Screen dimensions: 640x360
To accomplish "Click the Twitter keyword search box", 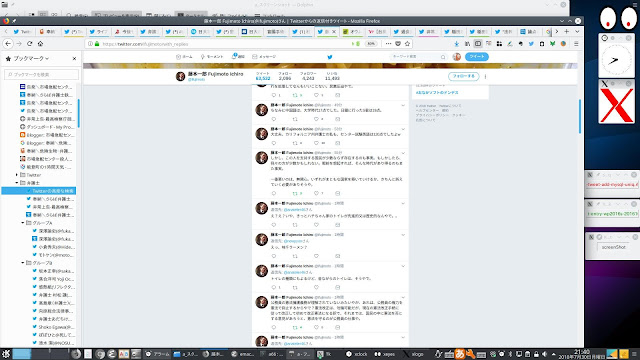I will [x=418, y=57].
